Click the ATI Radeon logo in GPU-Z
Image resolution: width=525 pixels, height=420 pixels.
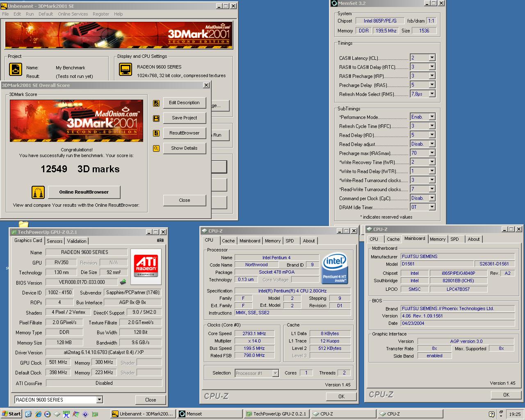coord(146,266)
